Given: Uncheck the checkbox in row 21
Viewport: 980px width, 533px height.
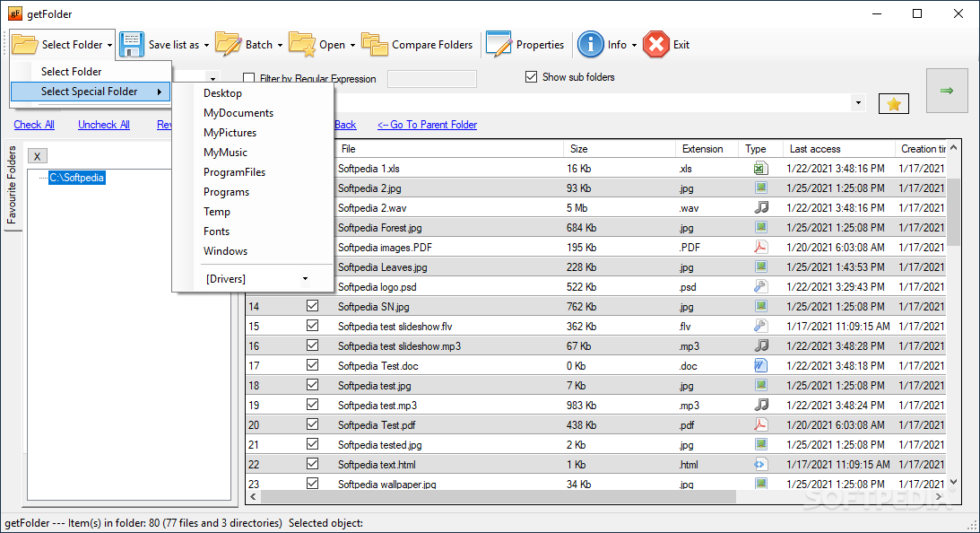Looking at the screenshot, I should (313, 444).
